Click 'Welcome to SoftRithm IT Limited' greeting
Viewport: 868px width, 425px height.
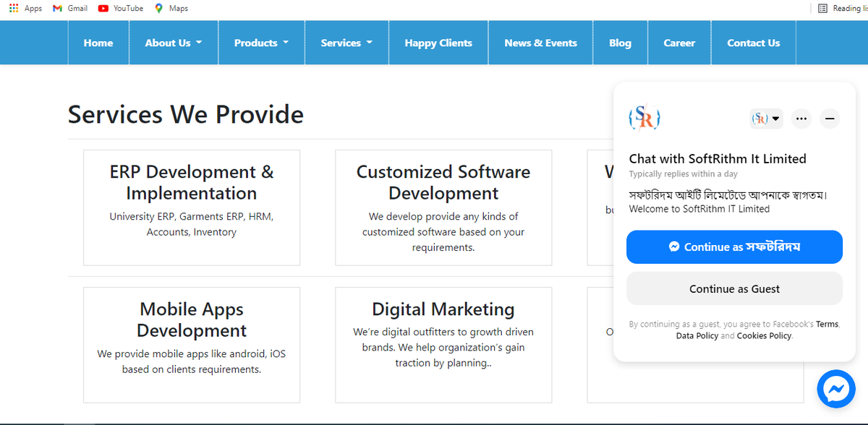click(x=699, y=209)
